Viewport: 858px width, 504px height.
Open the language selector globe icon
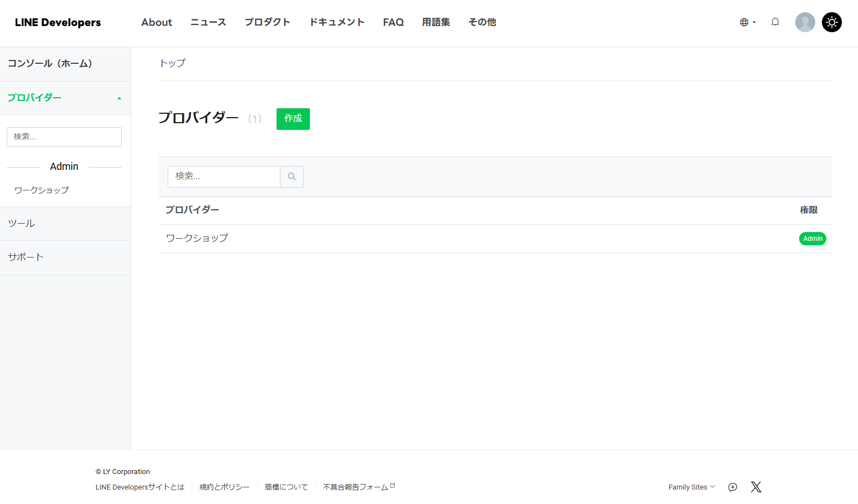744,22
